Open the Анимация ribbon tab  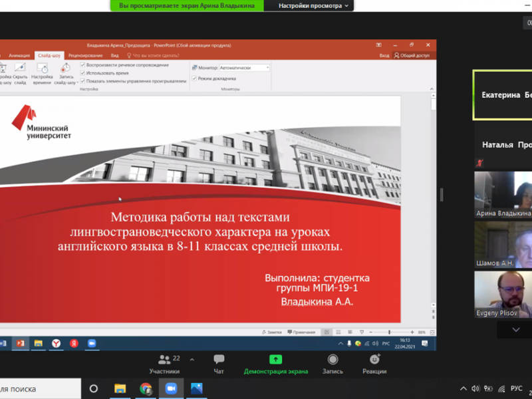19,56
